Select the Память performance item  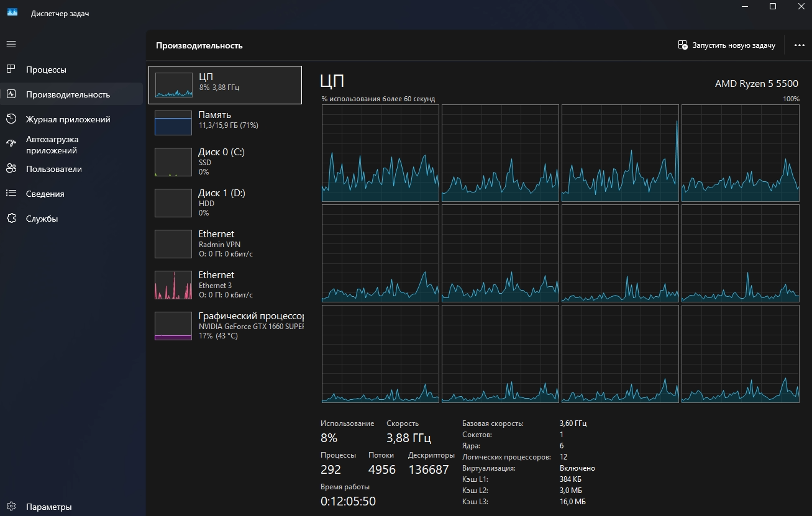[x=225, y=122]
